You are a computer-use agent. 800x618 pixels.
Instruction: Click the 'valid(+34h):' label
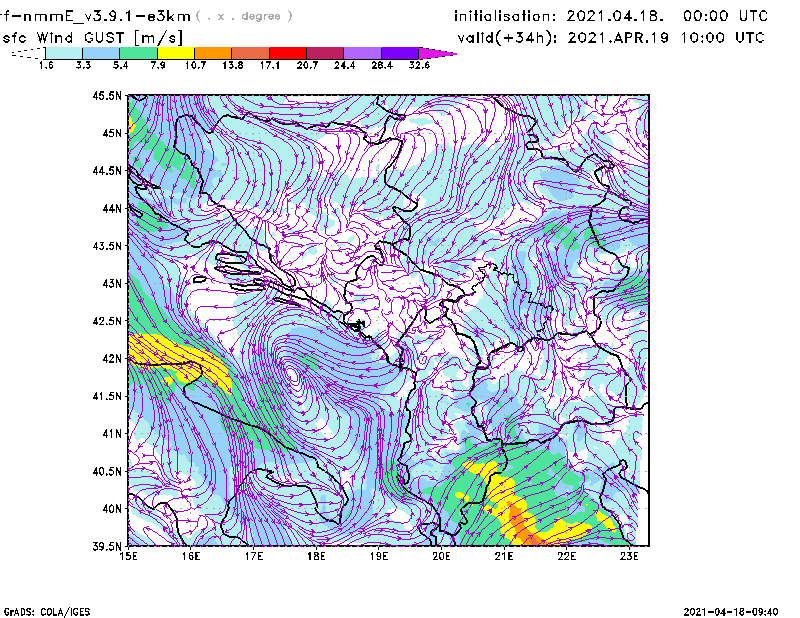point(507,38)
